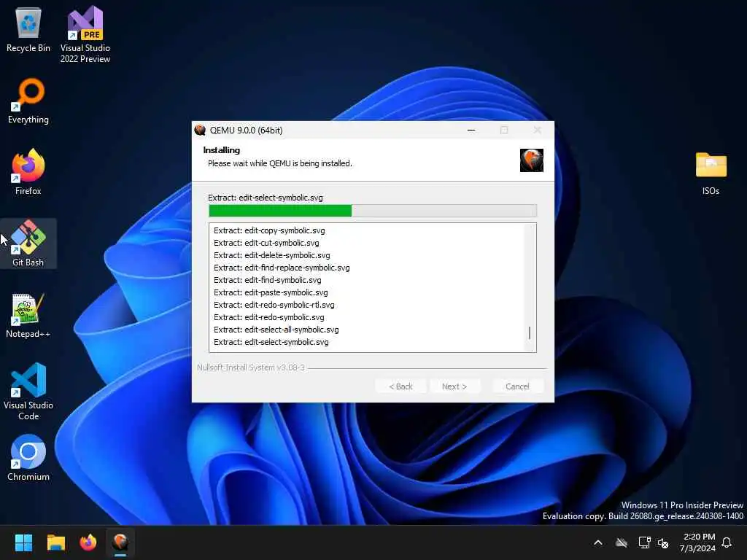Open the Recycle Bin desktop icon
The image size is (747, 560).
coord(28,30)
